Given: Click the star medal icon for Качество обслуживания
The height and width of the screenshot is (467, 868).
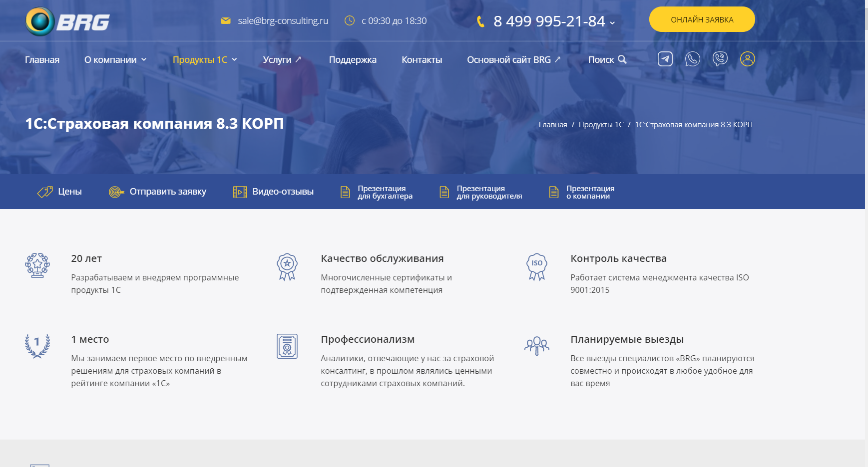Looking at the screenshot, I should pyautogui.click(x=287, y=267).
